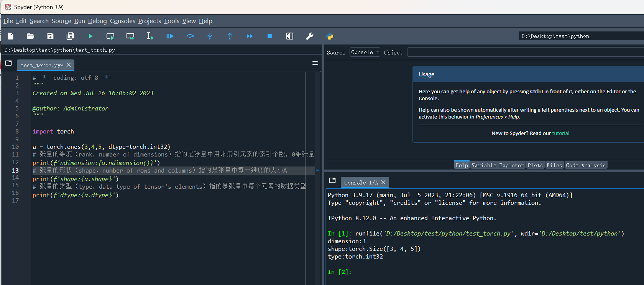
Task: Click the '@author: Administrator' docstring line
Action: point(71,109)
